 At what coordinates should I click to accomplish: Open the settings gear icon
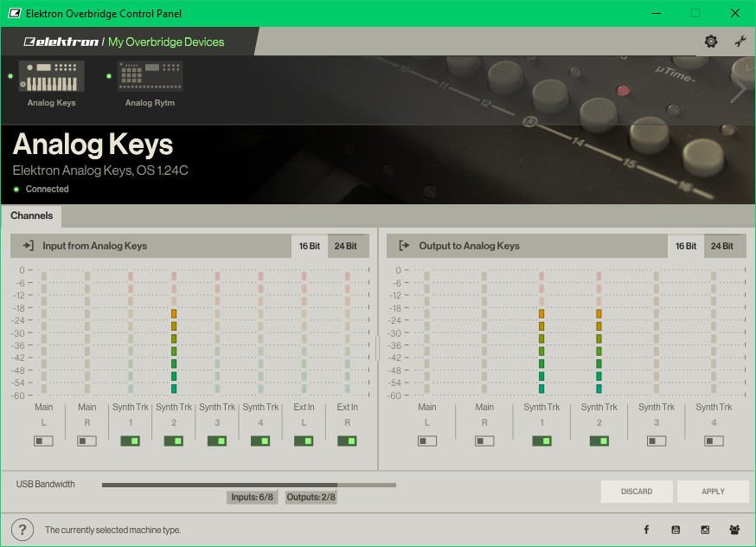coord(711,42)
